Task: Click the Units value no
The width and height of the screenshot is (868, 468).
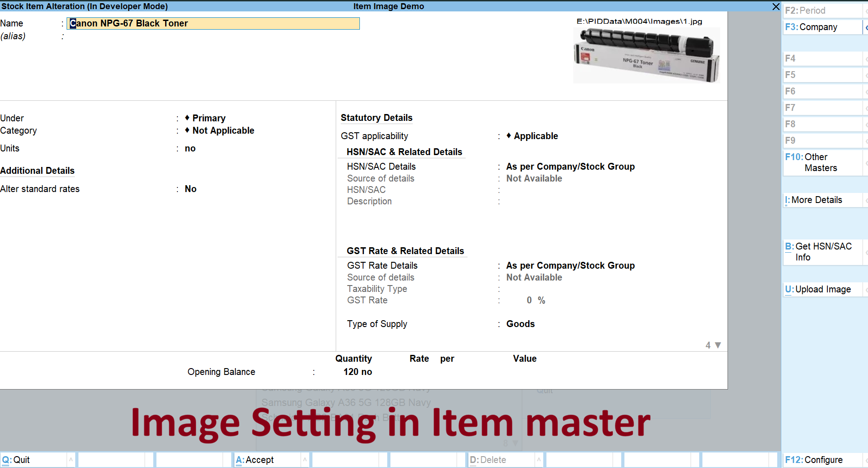Action: 190,148
